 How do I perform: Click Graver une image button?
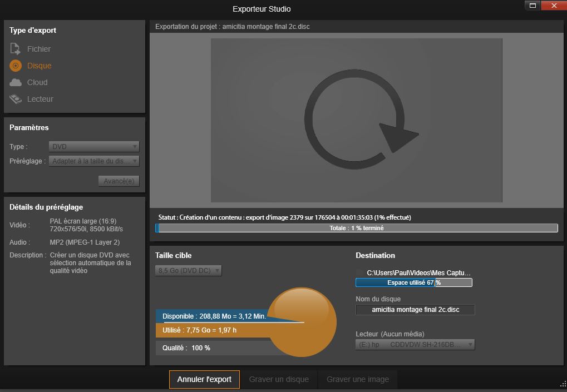coord(358,379)
